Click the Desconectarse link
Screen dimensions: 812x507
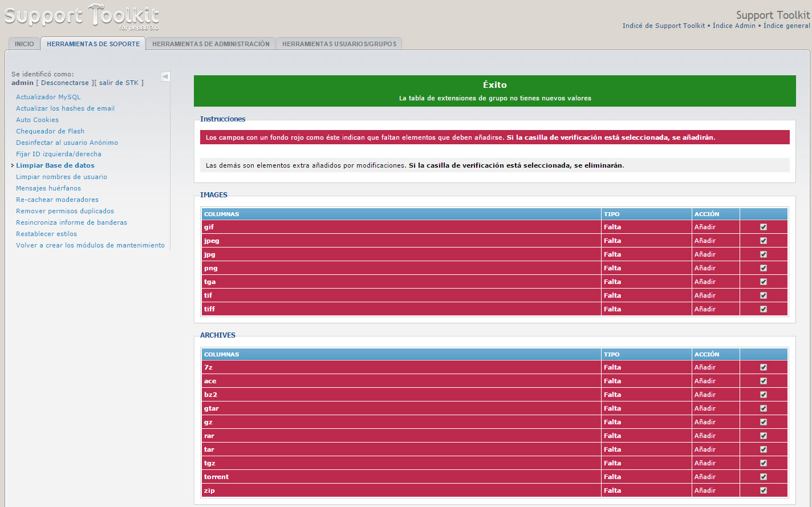pos(64,83)
